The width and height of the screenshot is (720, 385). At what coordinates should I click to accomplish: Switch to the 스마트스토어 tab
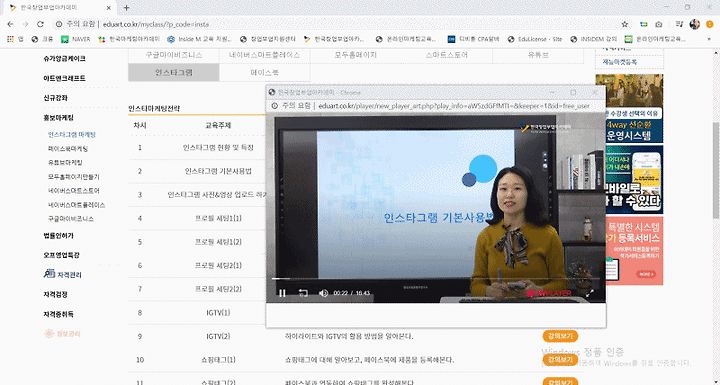(x=446, y=55)
